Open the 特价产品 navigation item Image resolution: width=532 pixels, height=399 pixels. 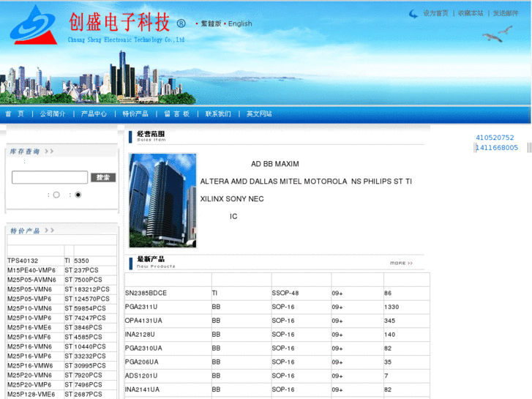click(135, 113)
